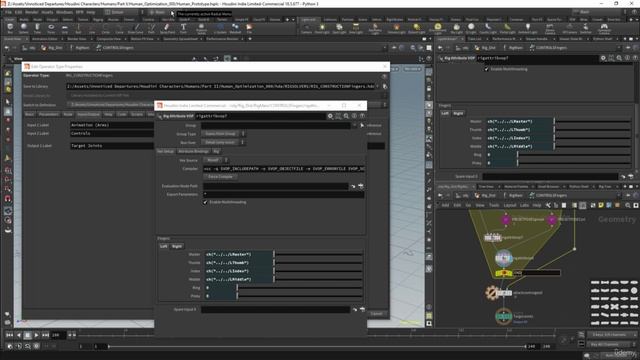Click the Target Joints output node
Screen dimensions: 640x360
[x=504, y=316]
